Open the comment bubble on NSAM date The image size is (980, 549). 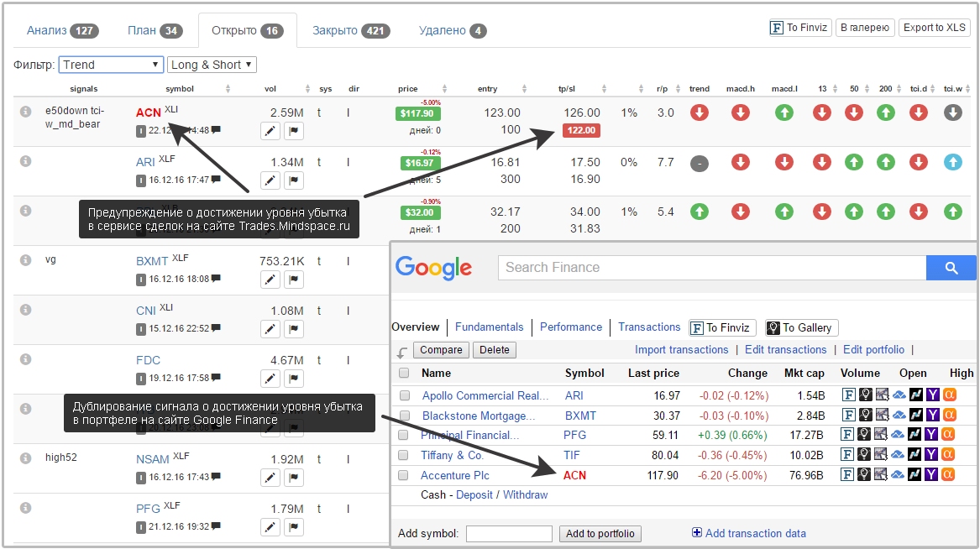(216, 476)
